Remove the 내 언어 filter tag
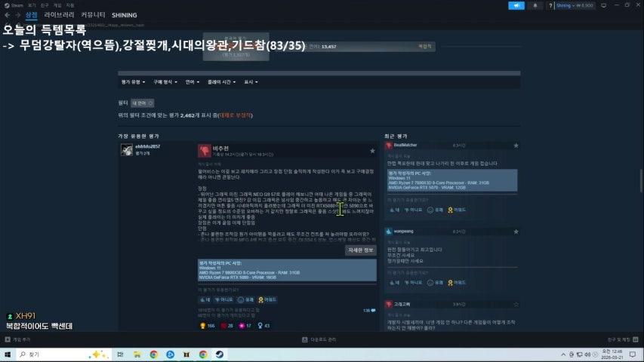The height and width of the screenshot is (362, 644). (x=143, y=103)
